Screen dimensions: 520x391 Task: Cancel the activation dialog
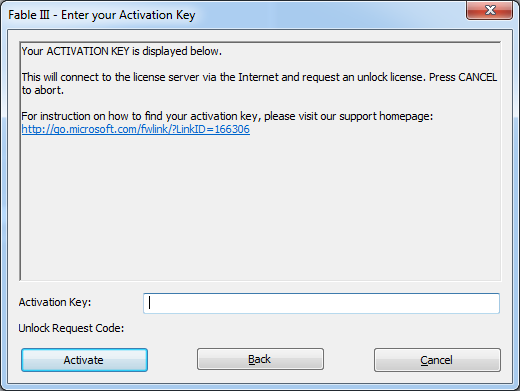coord(437,360)
